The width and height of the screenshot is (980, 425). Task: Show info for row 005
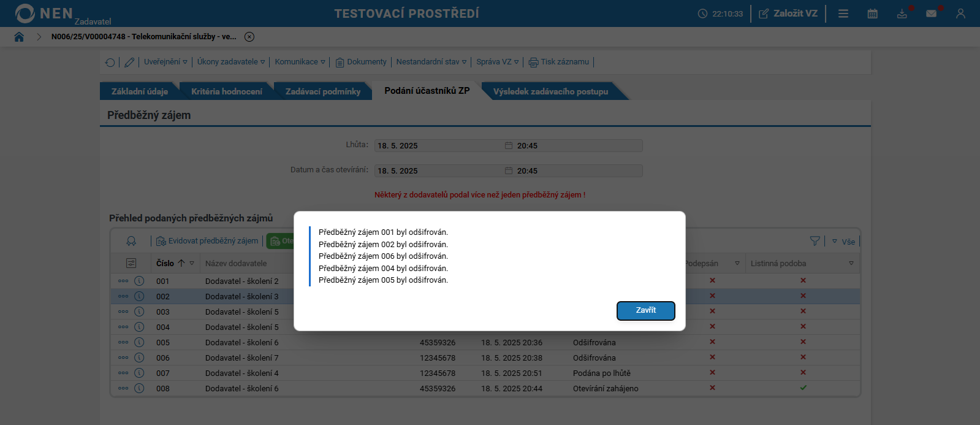[x=139, y=342]
